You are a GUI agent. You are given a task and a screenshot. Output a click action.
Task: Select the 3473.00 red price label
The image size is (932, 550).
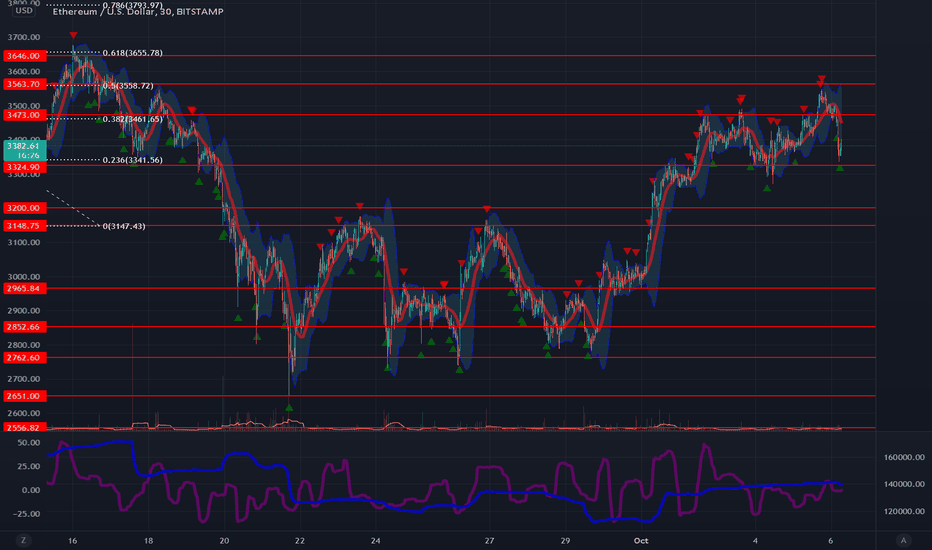[x=25, y=115]
